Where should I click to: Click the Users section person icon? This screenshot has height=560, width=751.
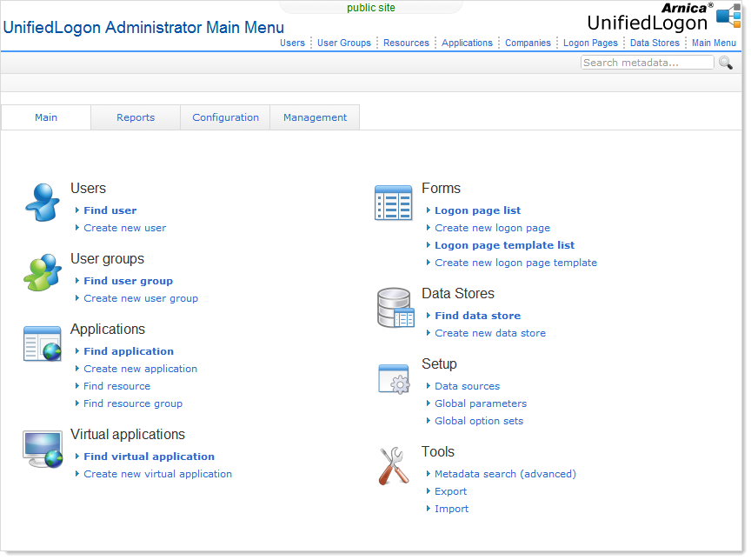(43, 203)
